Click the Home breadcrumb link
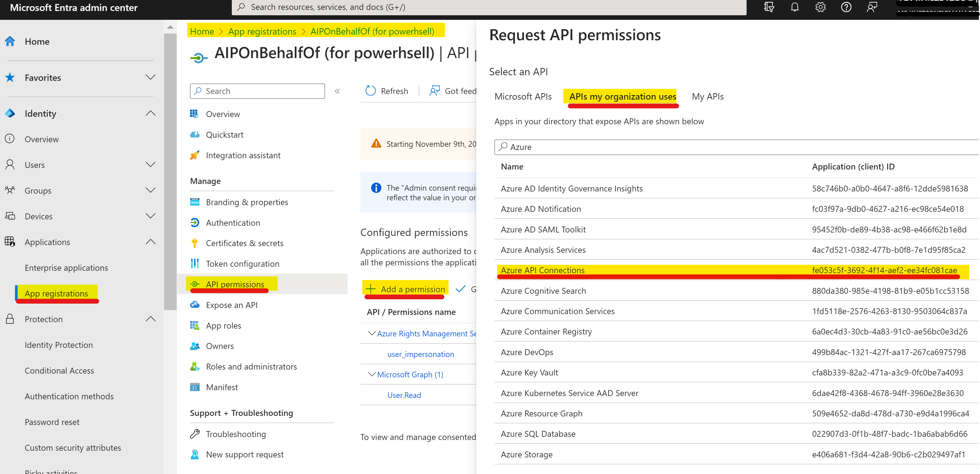This screenshot has width=980, height=474. pos(202,31)
